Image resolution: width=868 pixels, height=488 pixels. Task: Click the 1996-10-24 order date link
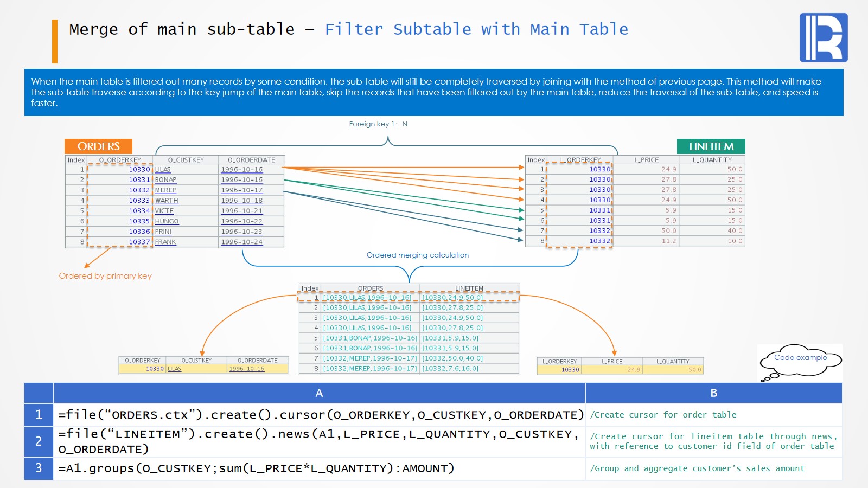[x=241, y=242]
